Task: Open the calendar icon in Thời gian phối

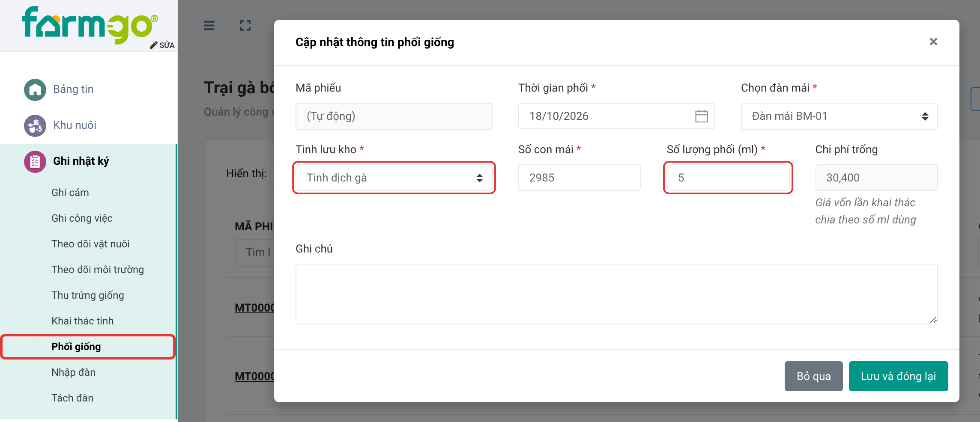Action: pyautogui.click(x=701, y=116)
